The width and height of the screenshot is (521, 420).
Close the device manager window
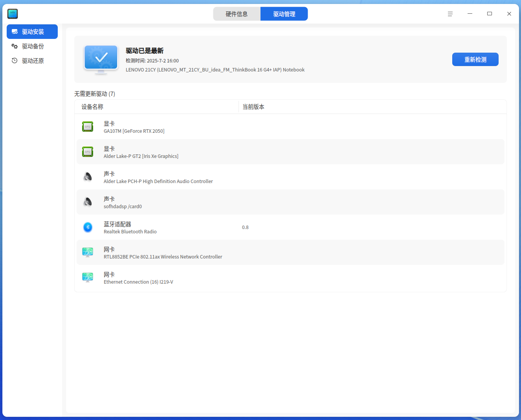[x=509, y=14]
